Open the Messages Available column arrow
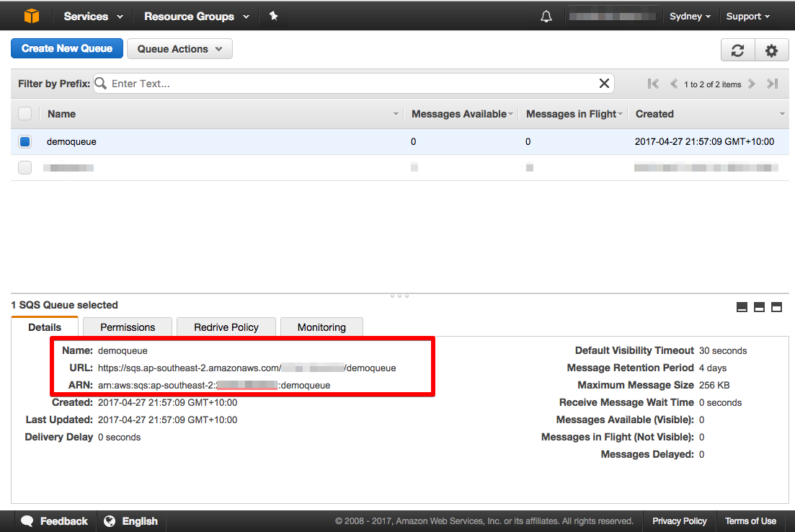Viewport: 795px width, 532px height. click(x=510, y=114)
